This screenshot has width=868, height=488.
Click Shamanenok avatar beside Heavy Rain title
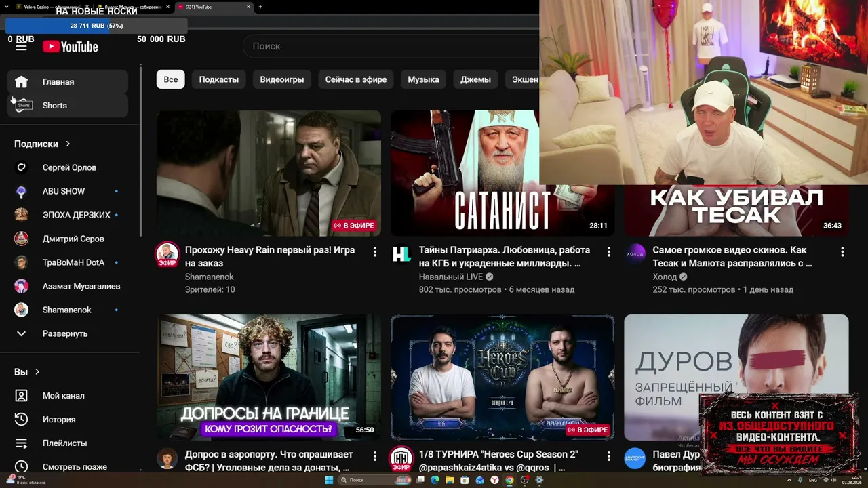click(x=167, y=254)
